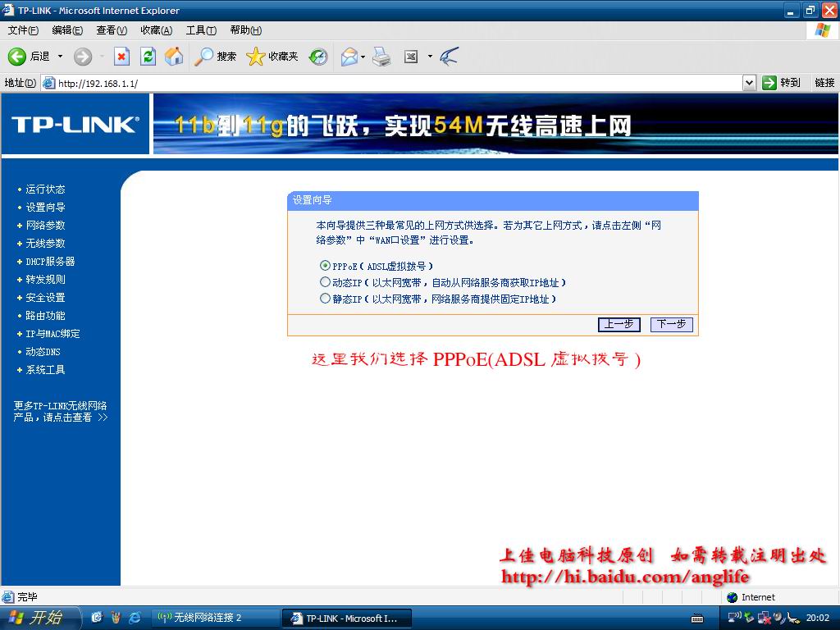Screen dimensions: 840x630
Task: Open the 收藏(A) menu
Action: 157,30
